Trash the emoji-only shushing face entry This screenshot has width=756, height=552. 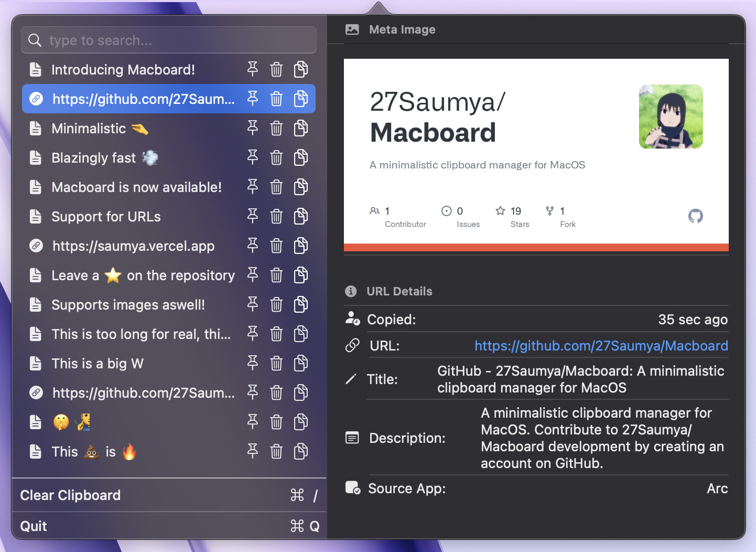276,422
